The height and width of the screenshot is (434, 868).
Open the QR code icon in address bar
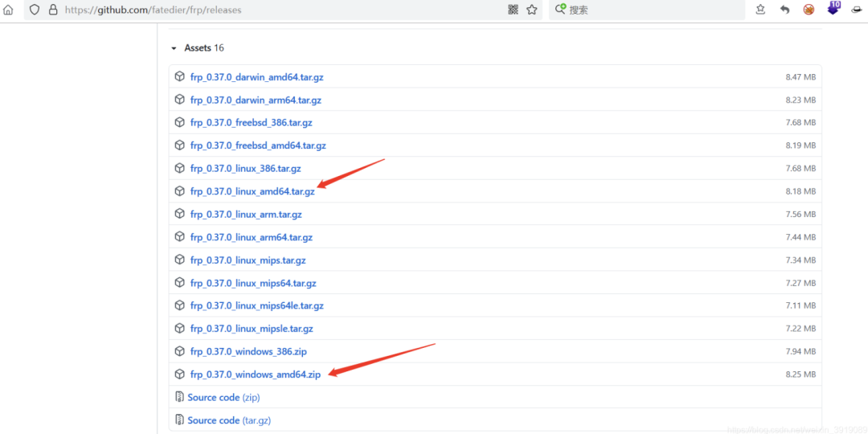pos(513,10)
